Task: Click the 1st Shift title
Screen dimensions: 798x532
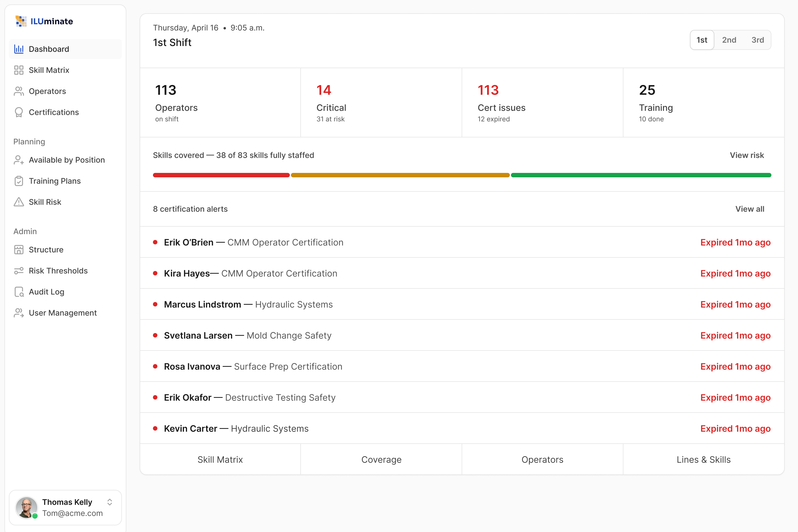Action: (172, 42)
